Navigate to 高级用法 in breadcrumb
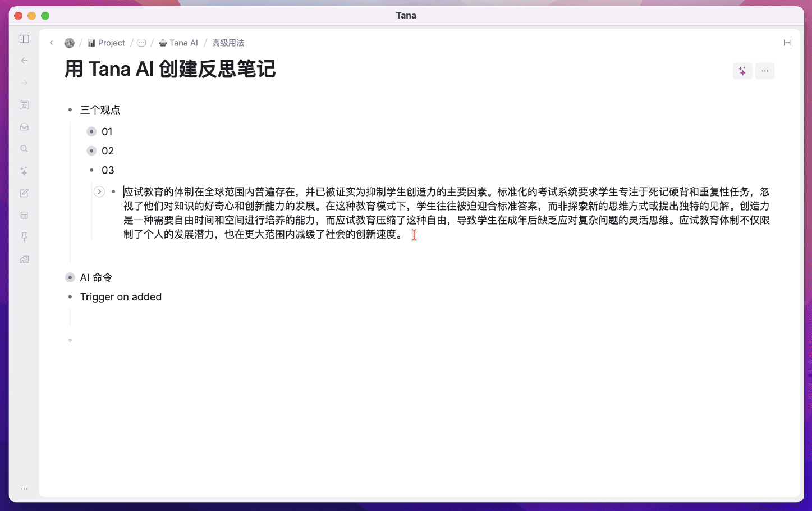 pyautogui.click(x=228, y=43)
